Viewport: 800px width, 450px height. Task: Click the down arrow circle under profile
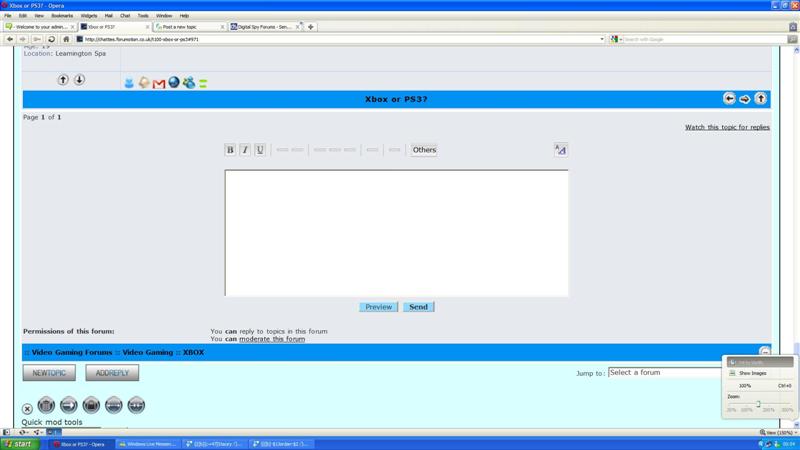point(79,80)
